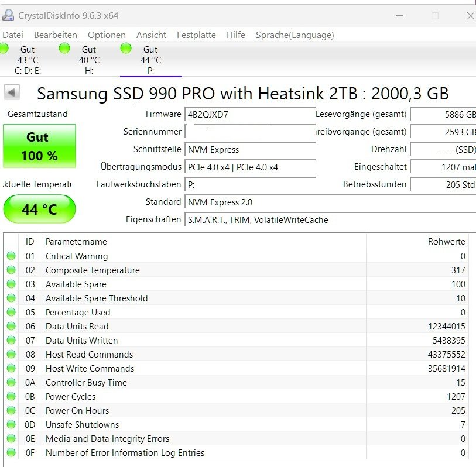
Task: Click the CrystalDiskInfo app icon in title bar
Action: click(x=8, y=15)
